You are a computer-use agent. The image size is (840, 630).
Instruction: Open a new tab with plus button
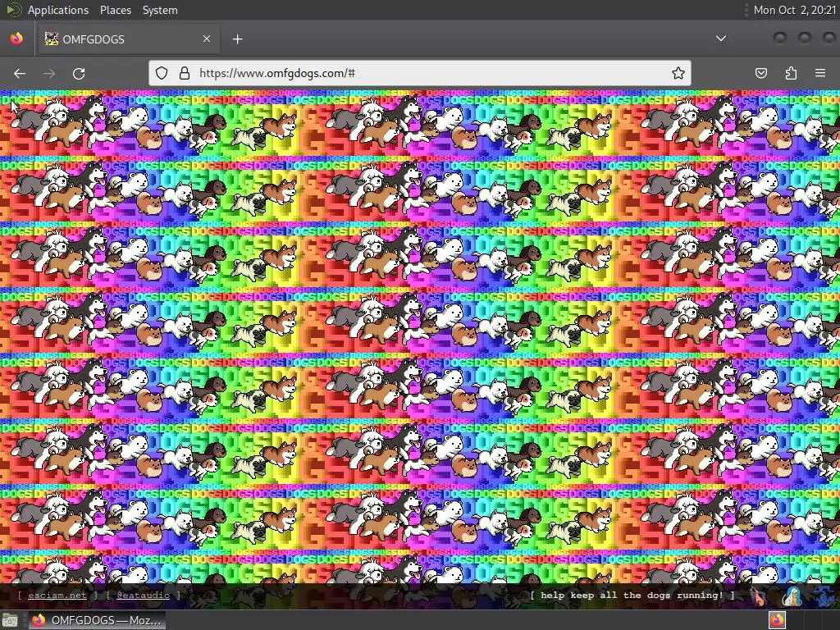click(x=237, y=39)
